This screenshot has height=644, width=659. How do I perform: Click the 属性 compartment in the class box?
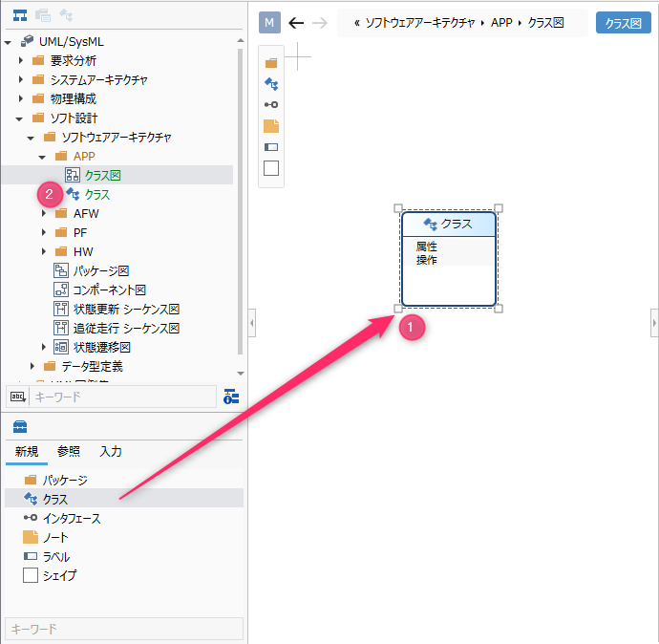click(x=426, y=246)
